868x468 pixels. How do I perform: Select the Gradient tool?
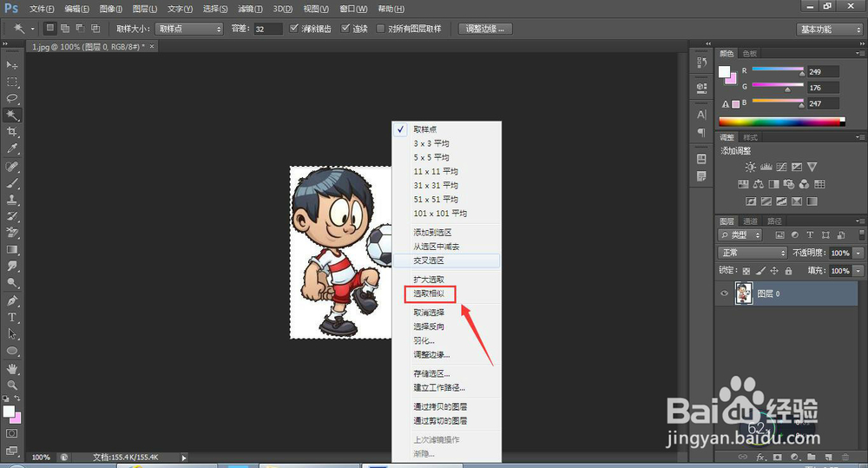tap(12, 249)
